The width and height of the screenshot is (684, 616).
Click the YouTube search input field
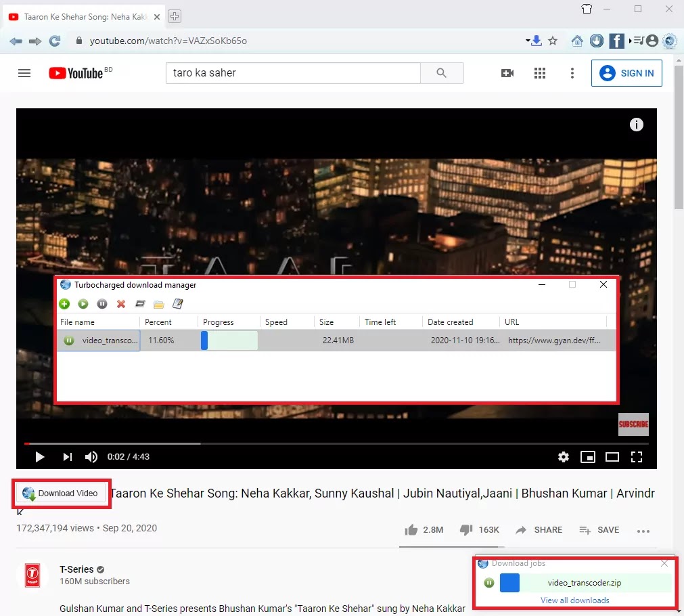coord(293,73)
